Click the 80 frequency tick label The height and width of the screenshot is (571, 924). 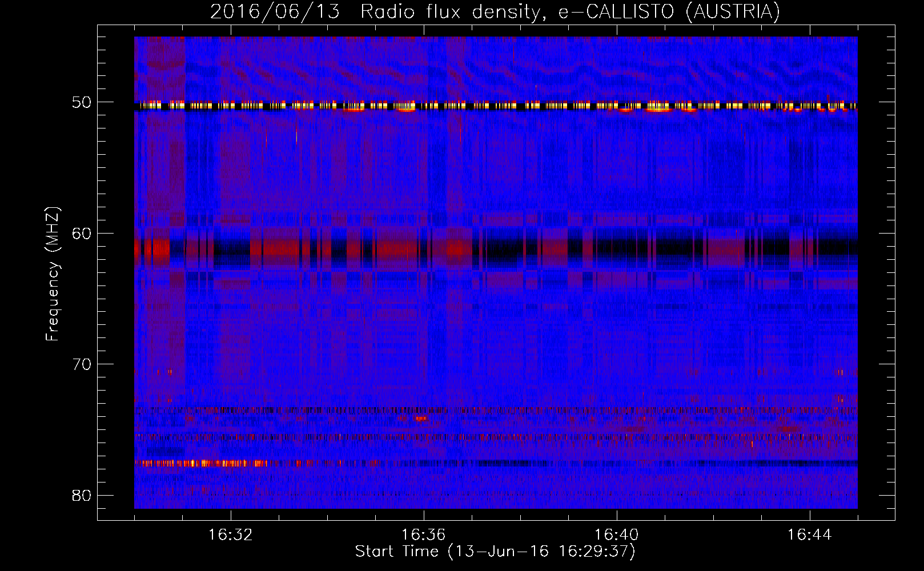tap(82, 495)
